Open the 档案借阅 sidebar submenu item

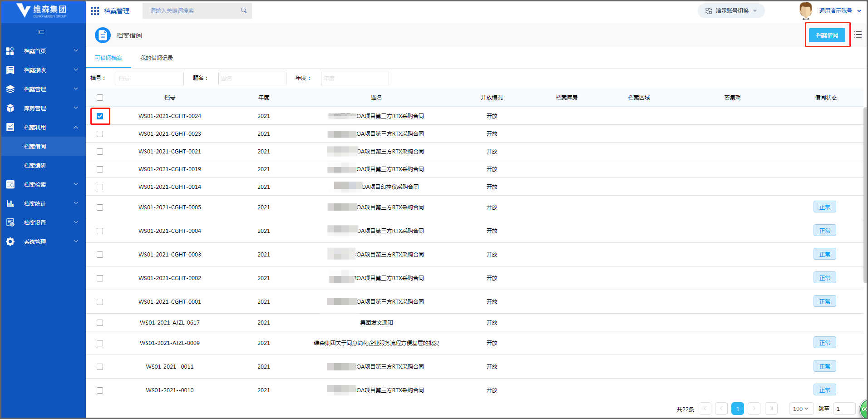(x=43, y=146)
